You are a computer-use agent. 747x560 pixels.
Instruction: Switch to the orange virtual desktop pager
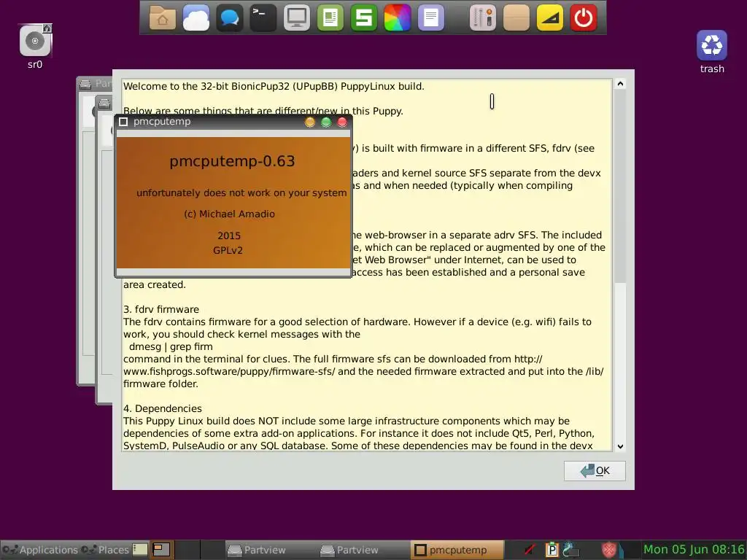pyautogui.click(x=161, y=550)
